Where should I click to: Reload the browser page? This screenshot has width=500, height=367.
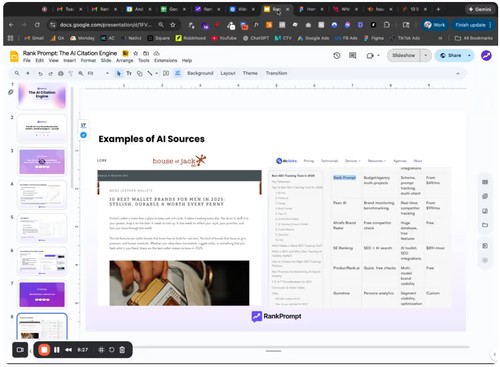[x=37, y=25]
